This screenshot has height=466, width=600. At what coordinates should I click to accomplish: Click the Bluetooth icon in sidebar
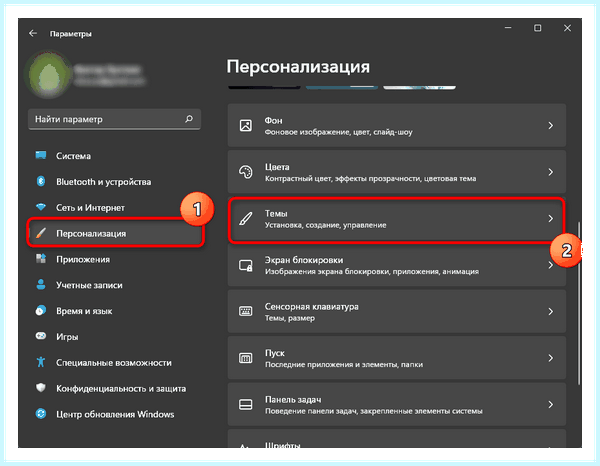click(x=41, y=181)
